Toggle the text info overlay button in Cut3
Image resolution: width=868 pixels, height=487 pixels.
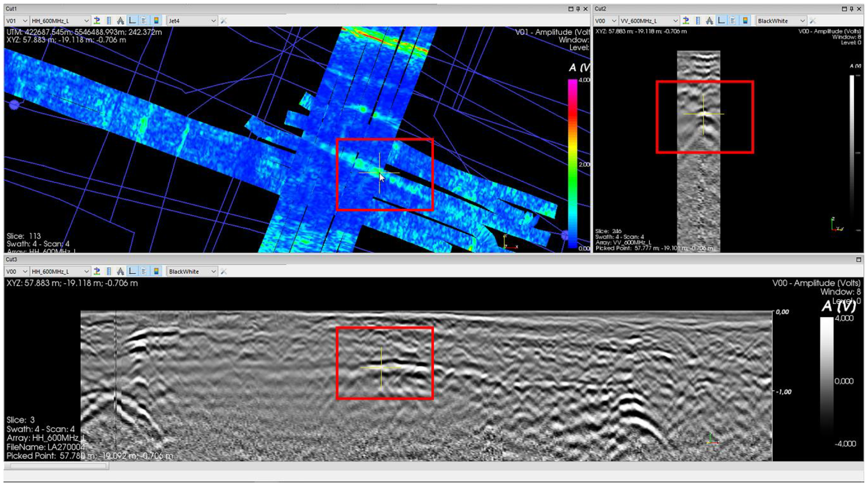144,271
